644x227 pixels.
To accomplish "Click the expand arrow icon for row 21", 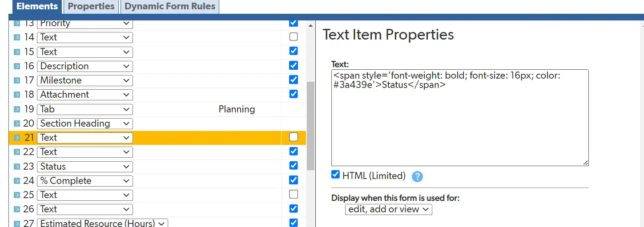I will point(17,138).
